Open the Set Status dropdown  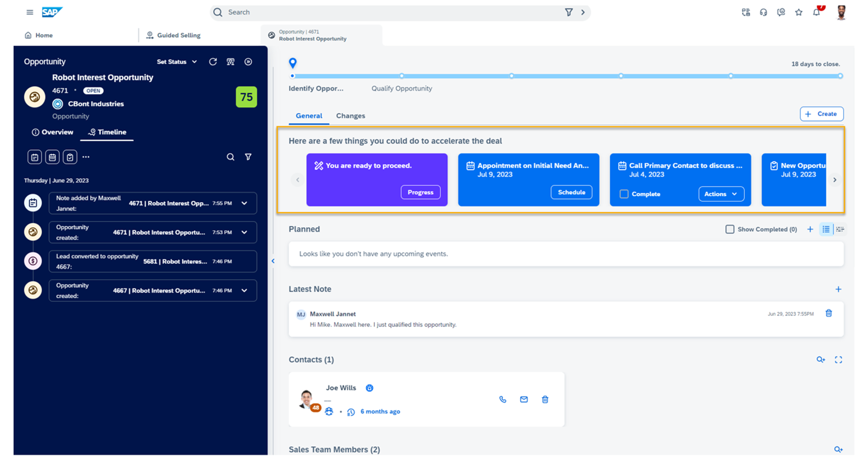pyautogui.click(x=177, y=62)
